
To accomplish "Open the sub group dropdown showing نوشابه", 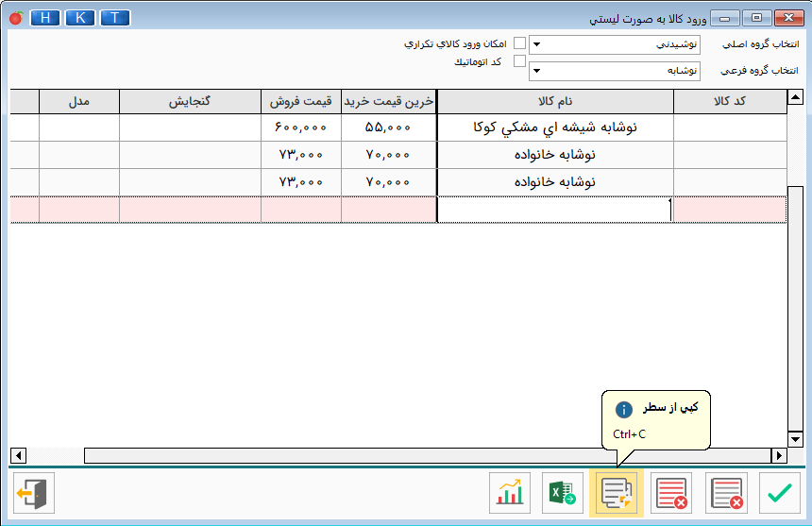I will (x=615, y=71).
